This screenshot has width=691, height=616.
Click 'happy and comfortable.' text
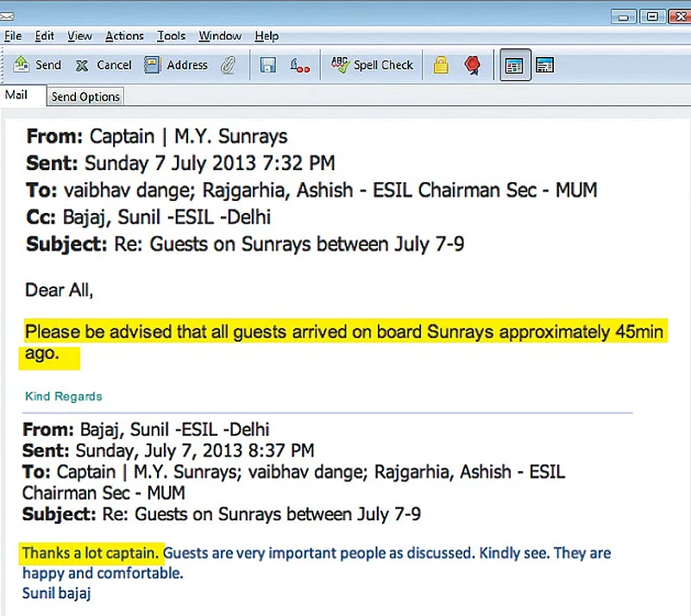(x=103, y=573)
